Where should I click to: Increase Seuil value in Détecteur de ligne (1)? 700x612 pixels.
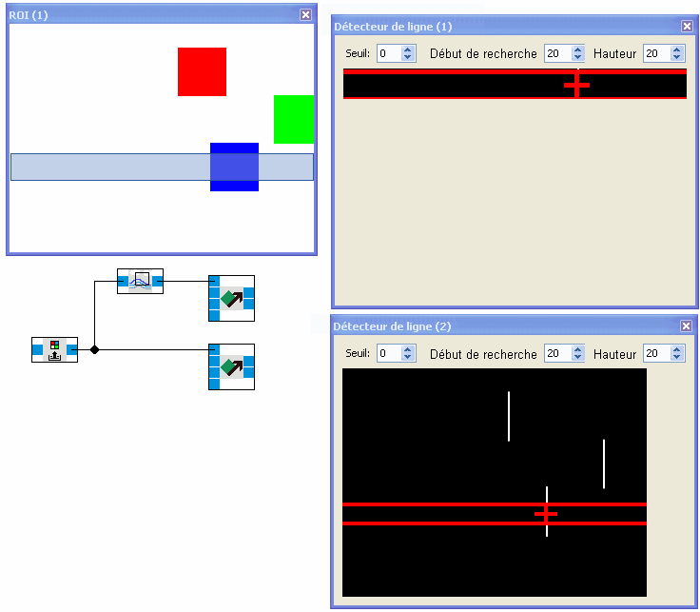(408, 49)
